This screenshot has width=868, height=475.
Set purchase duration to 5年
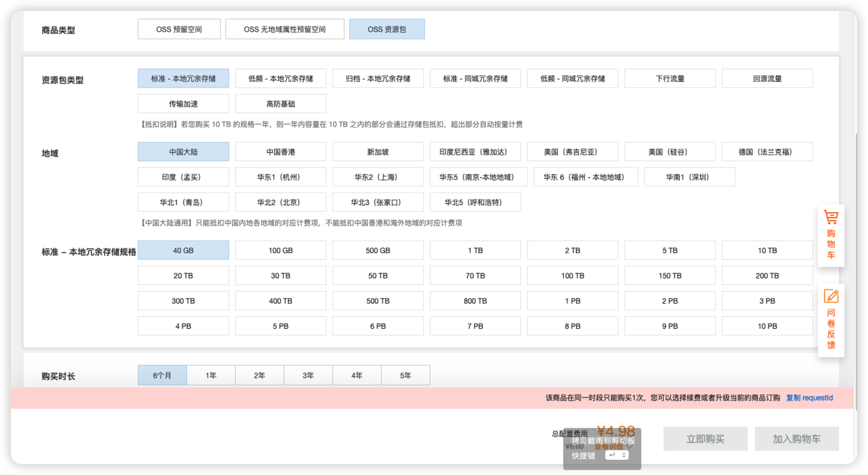[x=406, y=375]
